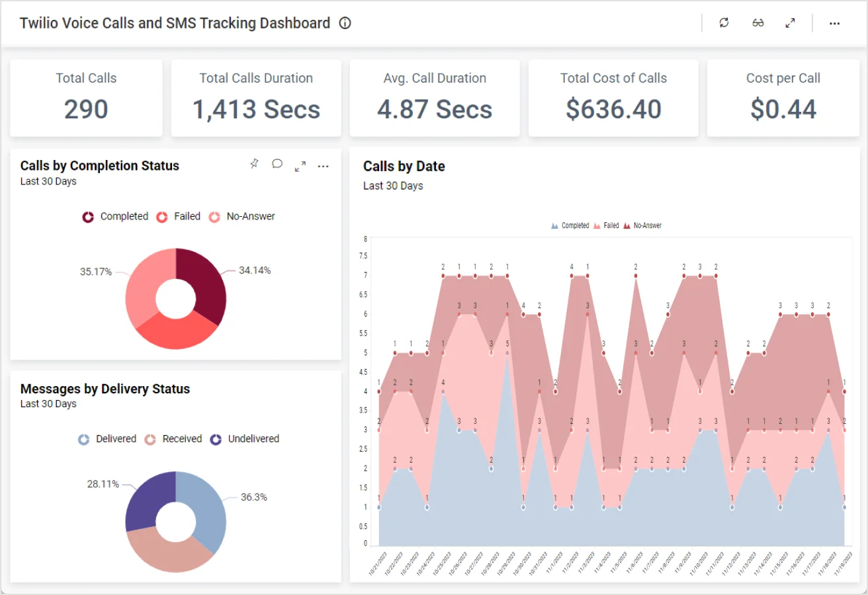Click the info icon beside the dashboard title
This screenshot has width=868, height=595.
tap(345, 23)
